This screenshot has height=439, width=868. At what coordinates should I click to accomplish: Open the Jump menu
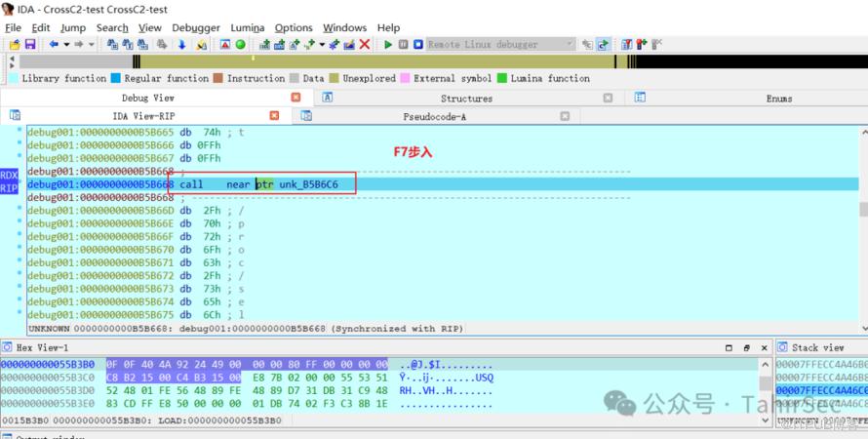(x=73, y=27)
